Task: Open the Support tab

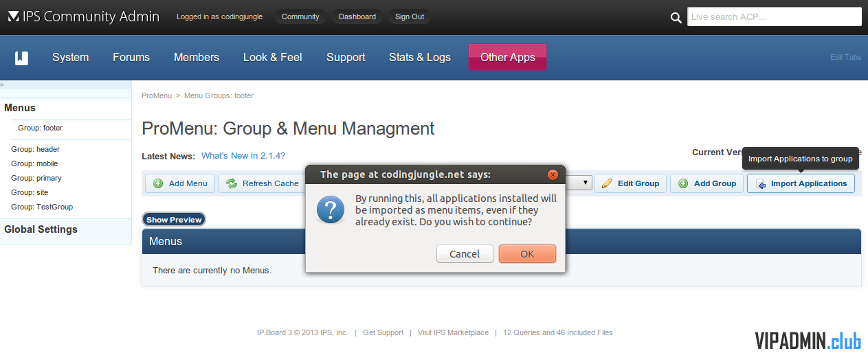Action: tap(346, 58)
